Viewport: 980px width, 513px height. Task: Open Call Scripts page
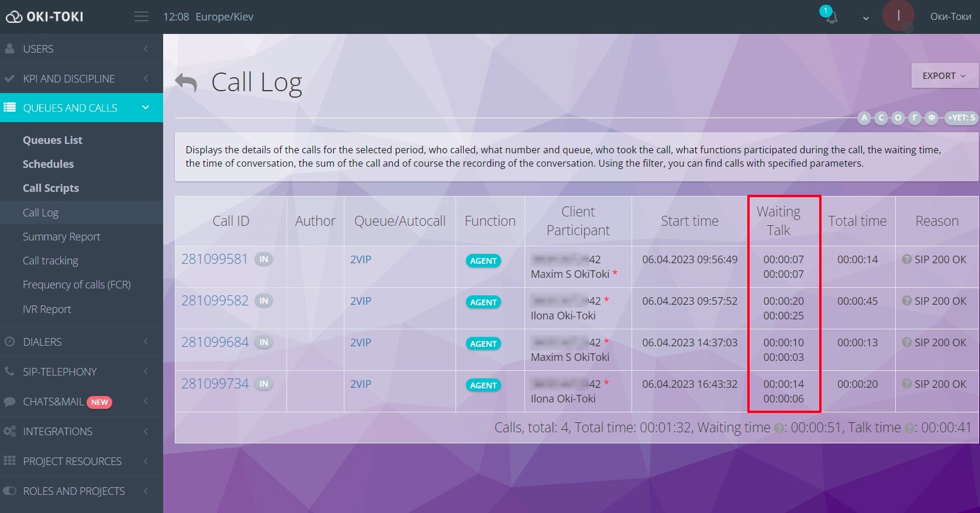[x=51, y=188]
